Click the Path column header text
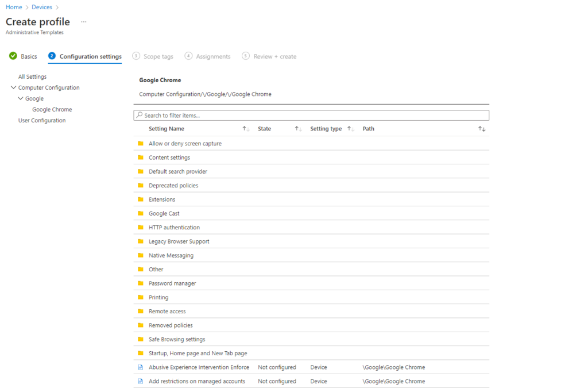588x388 pixels. (x=368, y=129)
